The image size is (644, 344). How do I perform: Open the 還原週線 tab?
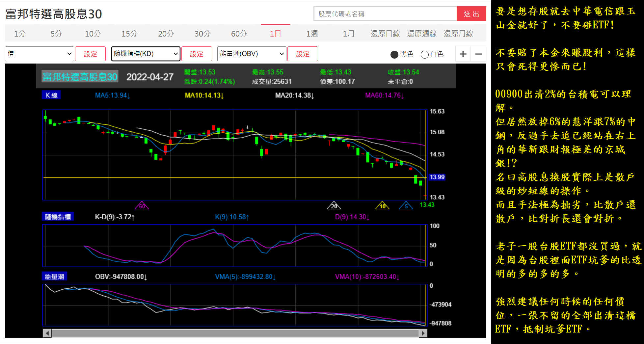(x=422, y=34)
